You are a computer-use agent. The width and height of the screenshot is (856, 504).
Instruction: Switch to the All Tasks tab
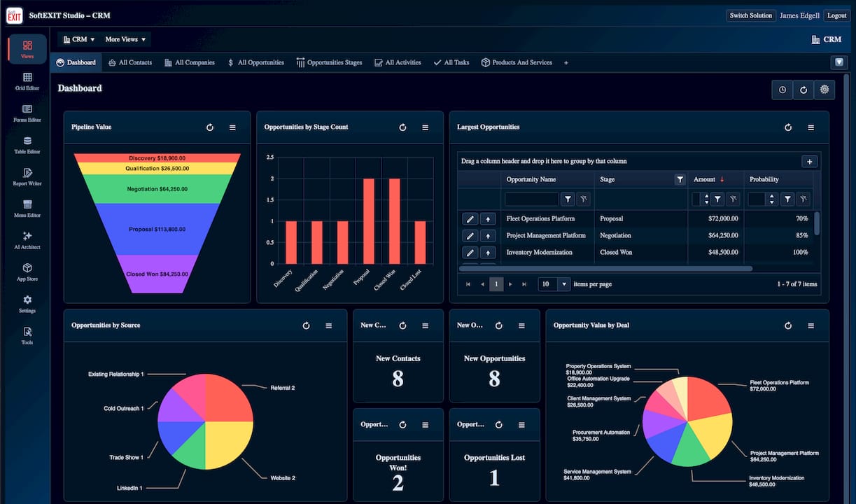point(451,62)
